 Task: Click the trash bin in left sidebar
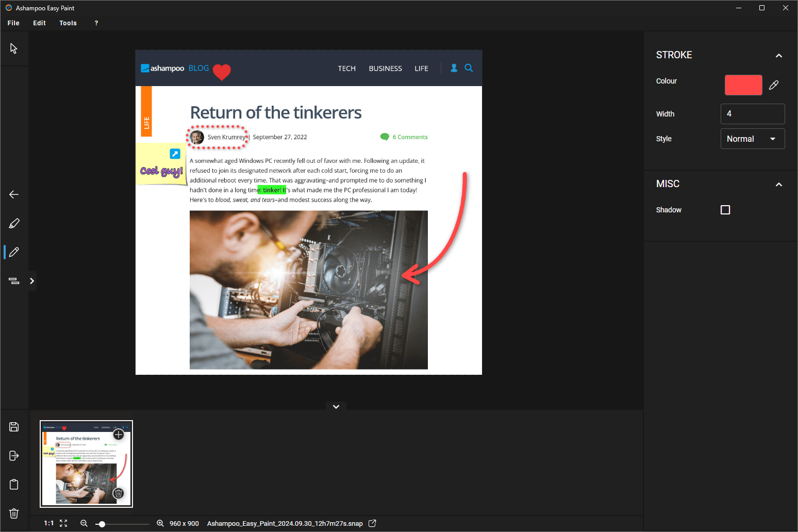click(x=14, y=513)
